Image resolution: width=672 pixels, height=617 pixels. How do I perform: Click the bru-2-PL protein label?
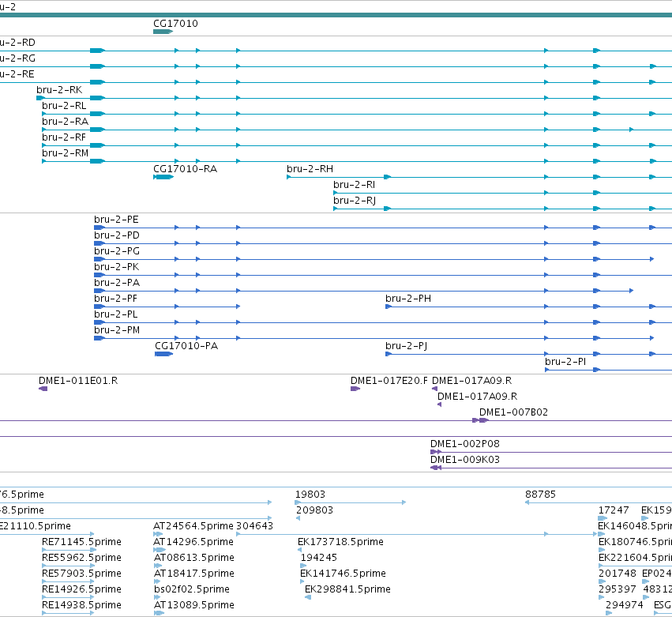[116, 314]
